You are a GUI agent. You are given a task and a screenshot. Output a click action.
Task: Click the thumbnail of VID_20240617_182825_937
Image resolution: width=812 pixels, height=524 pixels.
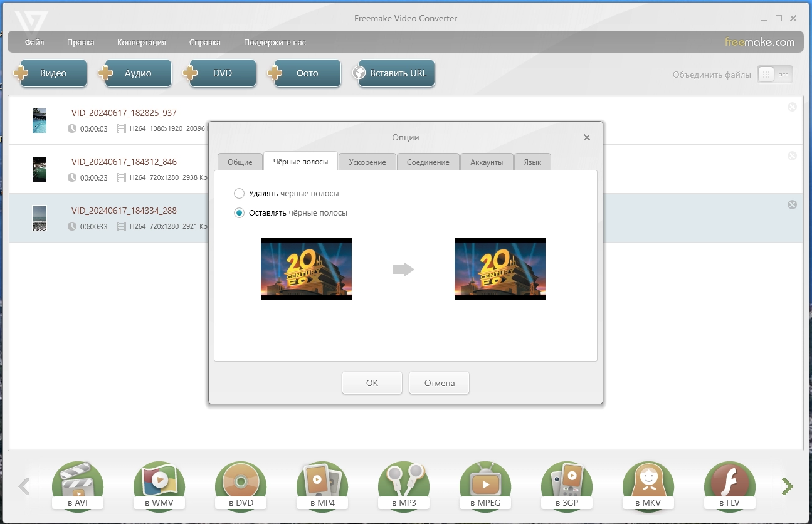40,120
